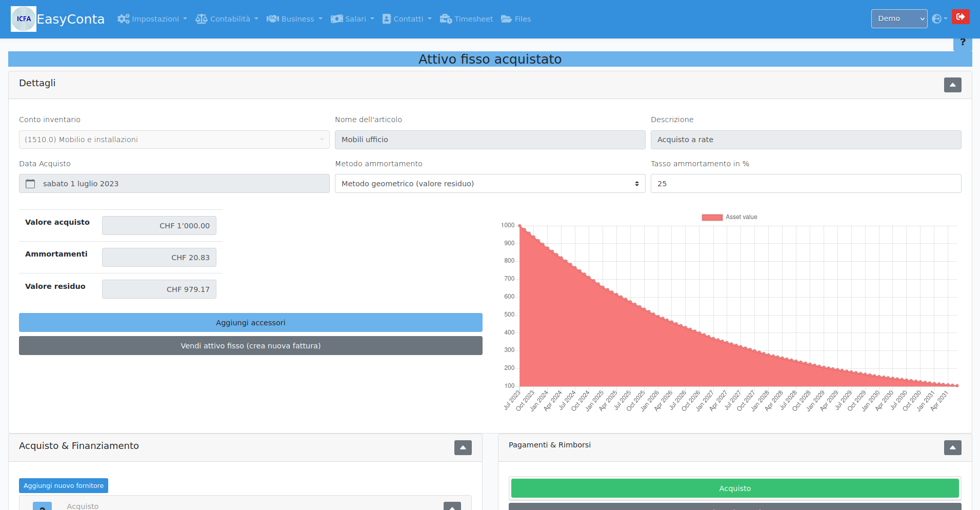
Task: Click Vendi attivo fisso button
Action: tap(251, 346)
